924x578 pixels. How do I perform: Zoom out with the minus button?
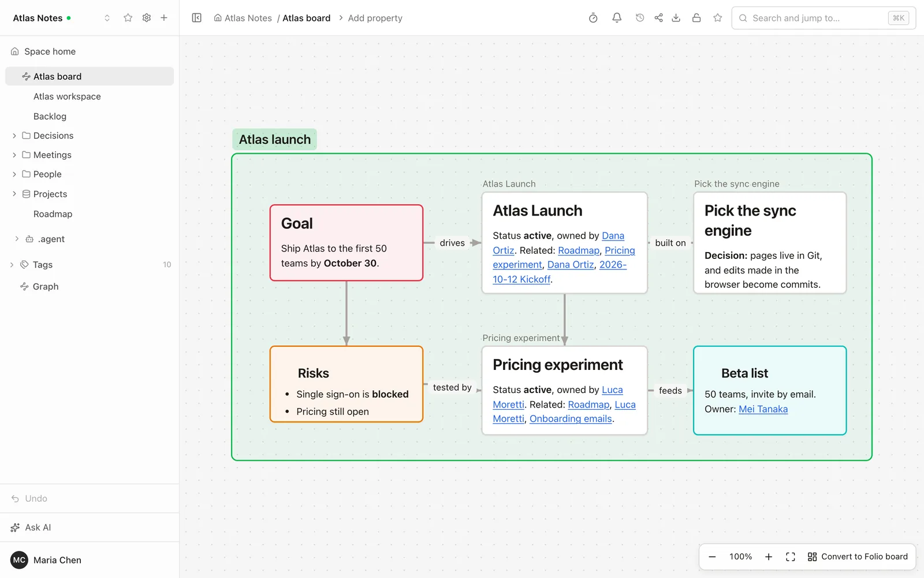tap(712, 557)
